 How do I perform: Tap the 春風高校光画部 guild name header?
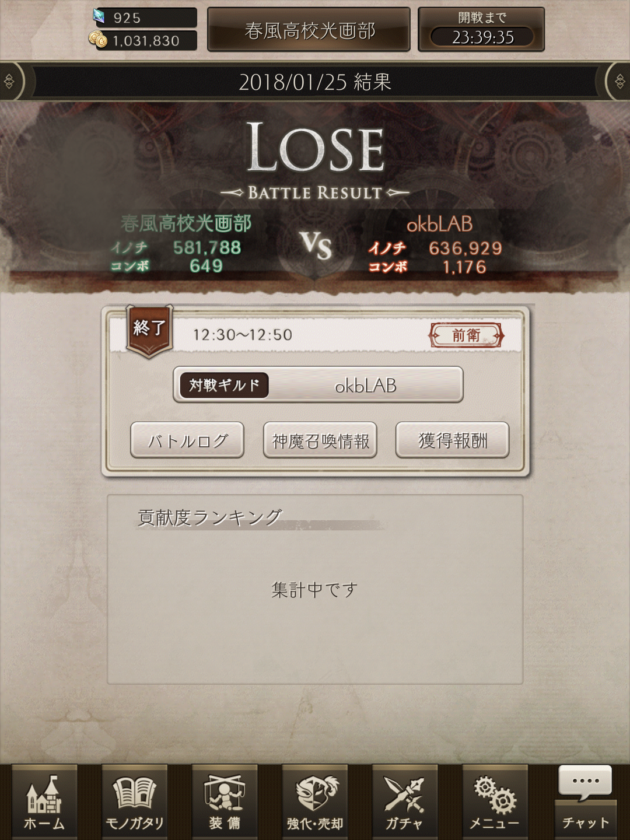(x=309, y=30)
